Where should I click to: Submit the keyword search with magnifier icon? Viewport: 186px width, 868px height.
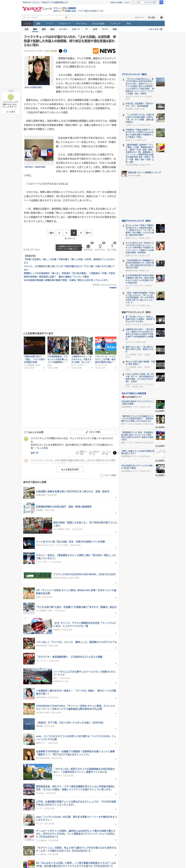(x=66, y=18)
